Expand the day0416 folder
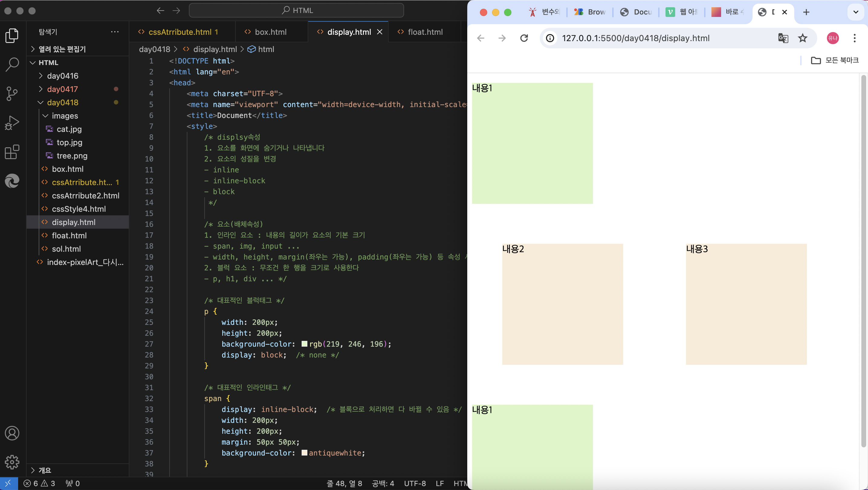 [62, 76]
